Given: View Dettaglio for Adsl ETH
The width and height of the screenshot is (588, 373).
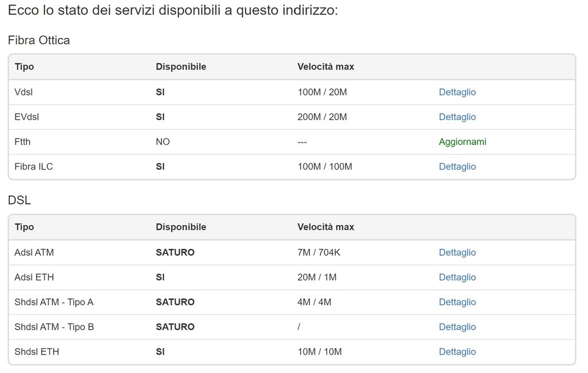Looking at the screenshot, I should tap(457, 277).
